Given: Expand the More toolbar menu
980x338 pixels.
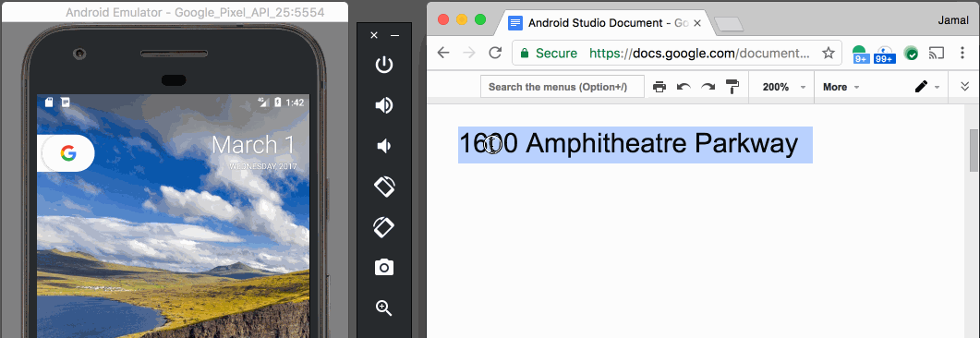Looking at the screenshot, I should click(x=841, y=87).
